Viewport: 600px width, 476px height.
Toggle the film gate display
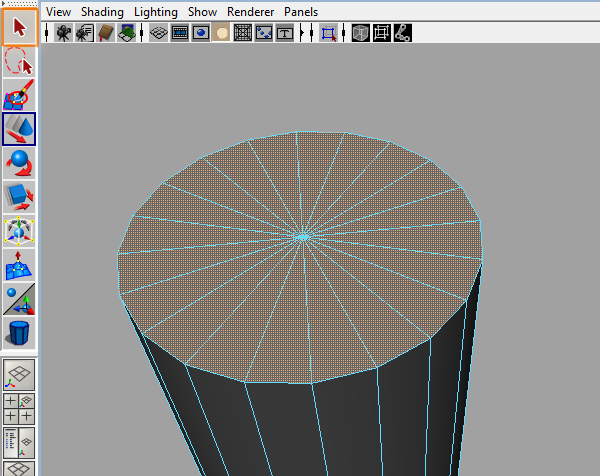point(180,33)
